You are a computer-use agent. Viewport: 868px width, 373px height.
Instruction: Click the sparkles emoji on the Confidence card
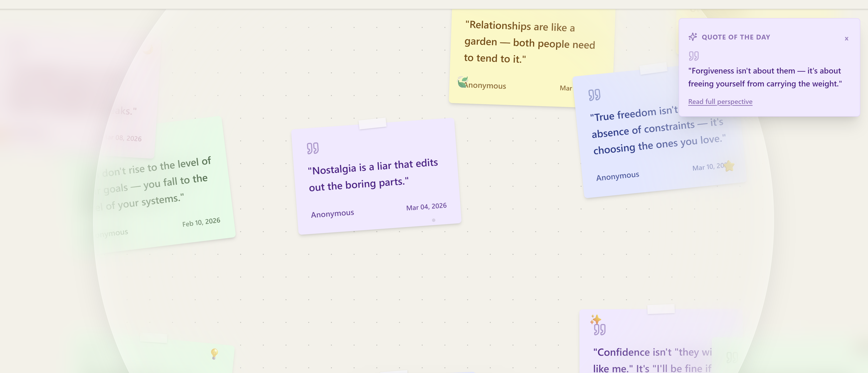click(595, 319)
